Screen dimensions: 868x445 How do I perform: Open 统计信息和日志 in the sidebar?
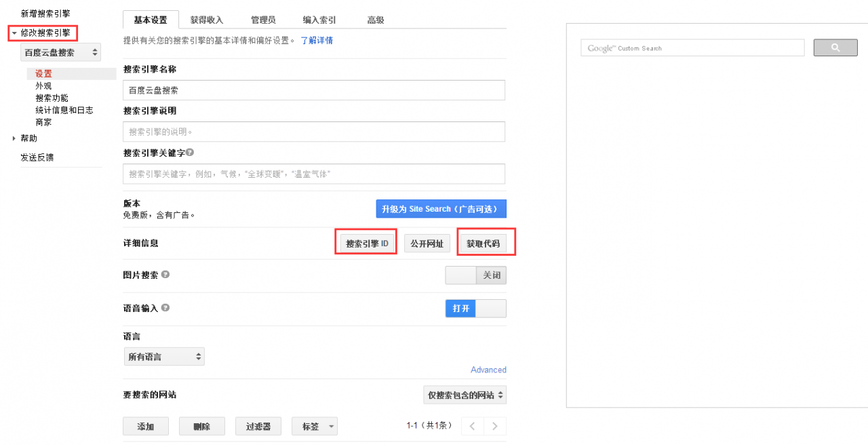[x=64, y=111]
